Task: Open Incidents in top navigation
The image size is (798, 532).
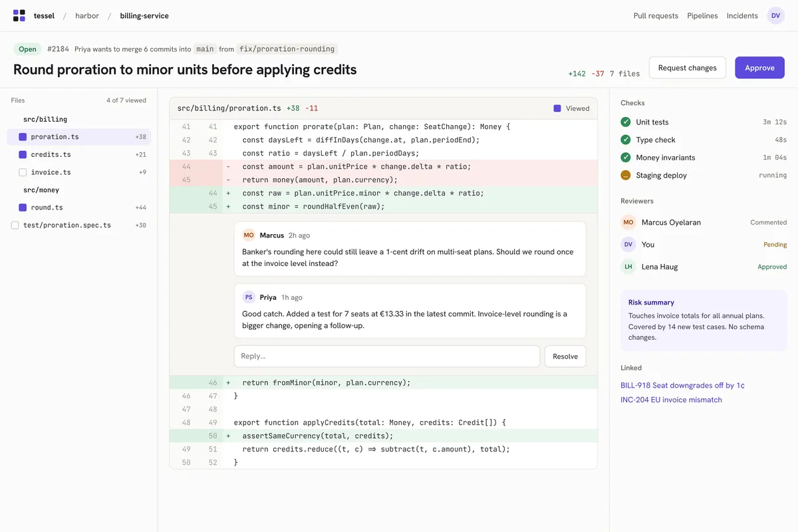Action: click(742, 16)
